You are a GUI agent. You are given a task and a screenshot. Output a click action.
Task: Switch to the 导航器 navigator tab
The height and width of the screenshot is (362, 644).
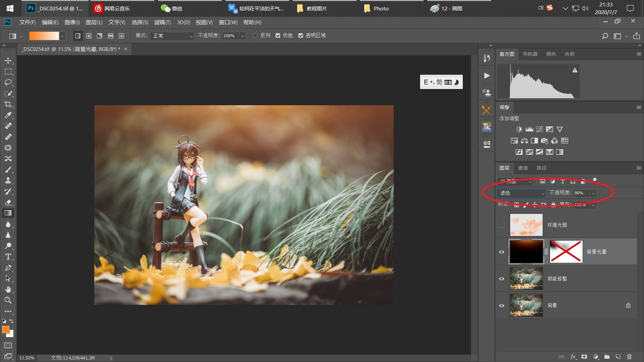[x=530, y=54]
